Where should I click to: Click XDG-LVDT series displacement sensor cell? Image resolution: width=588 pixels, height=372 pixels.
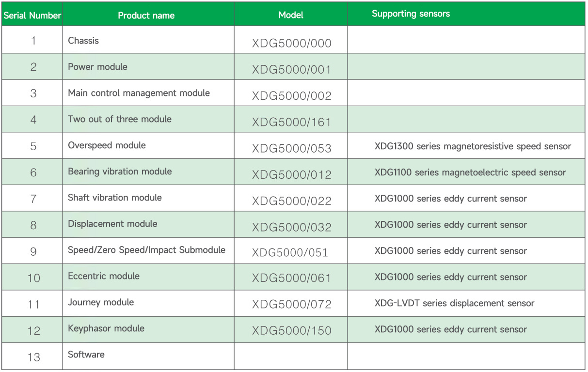[x=466, y=303]
